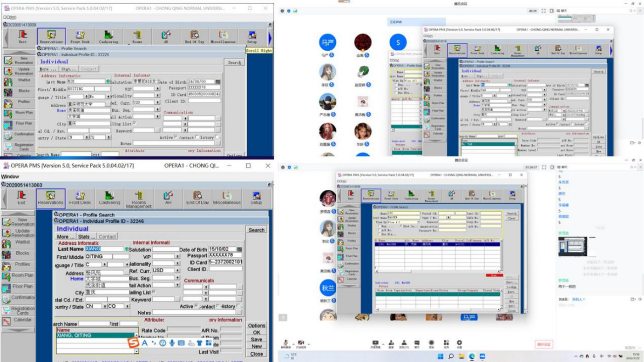This screenshot has width=644, height=362.
Task: Switch to Stat... tab in profile 32224
Action: (x=68, y=69)
